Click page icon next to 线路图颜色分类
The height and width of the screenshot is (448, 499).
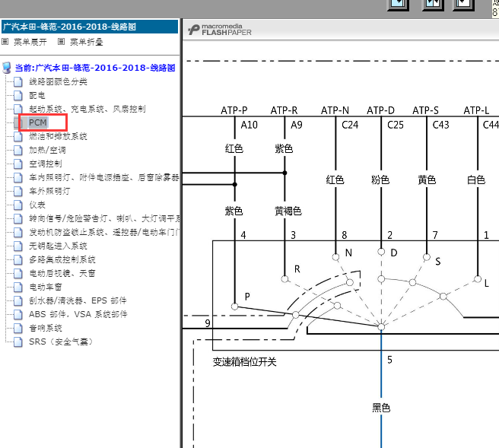tap(18, 82)
